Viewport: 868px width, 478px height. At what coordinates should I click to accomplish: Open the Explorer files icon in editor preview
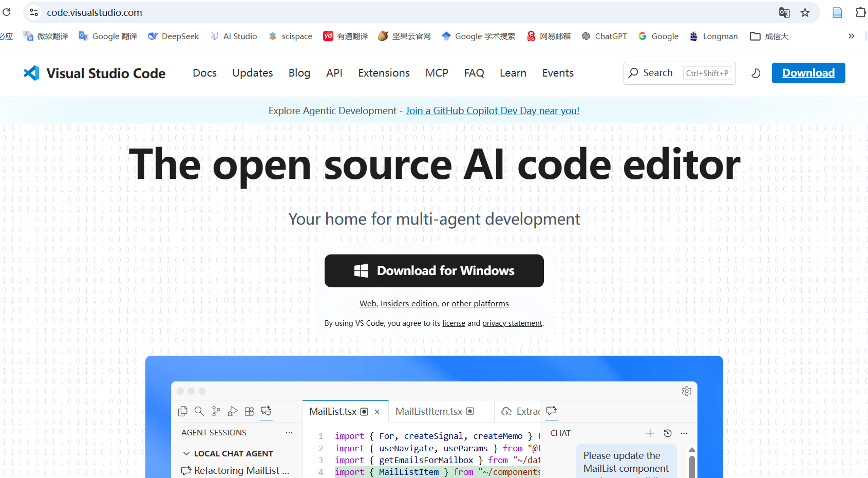(182, 411)
